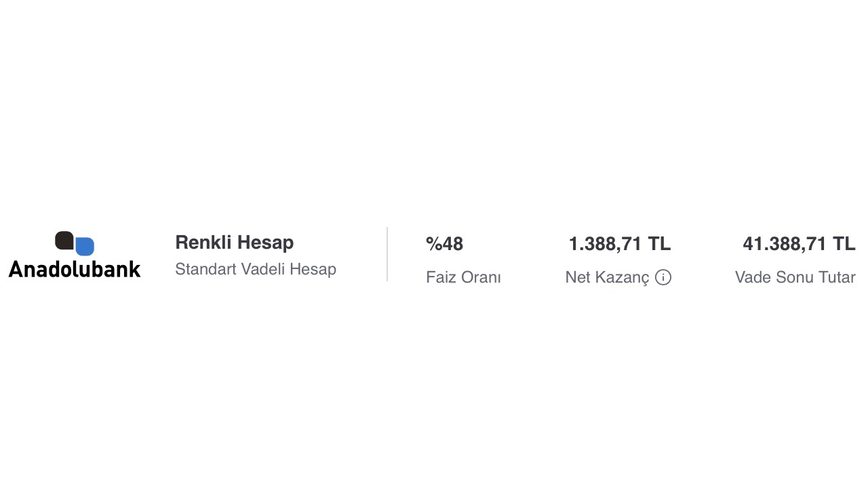The height and width of the screenshot is (488, 868).
Task: Click the %48 interest rate value
Action: point(444,244)
